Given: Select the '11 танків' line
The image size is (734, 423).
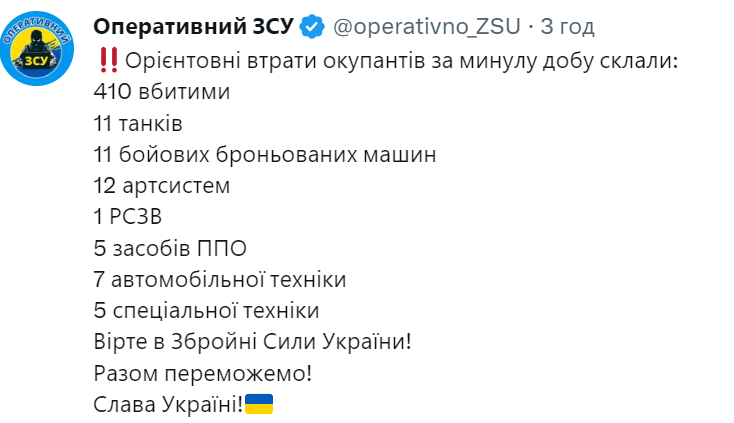Looking at the screenshot, I should [138, 124].
